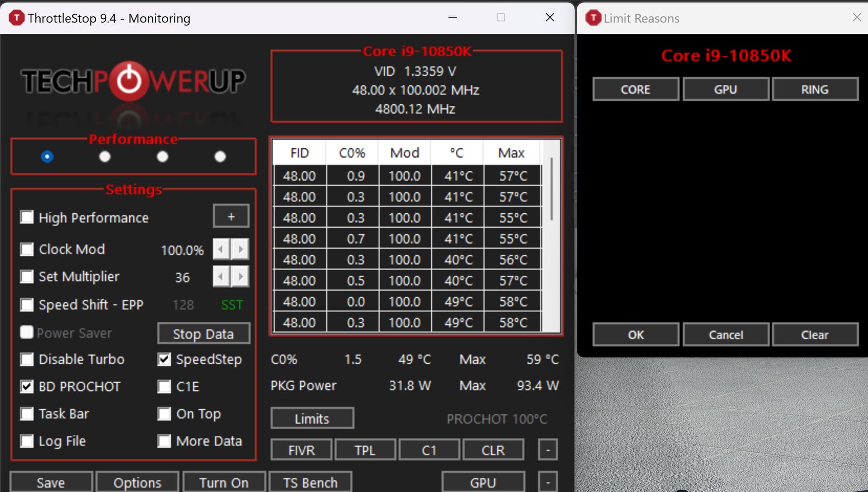This screenshot has width=868, height=492.
Task: Enable the Log File checkbox
Action: click(x=27, y=441)
